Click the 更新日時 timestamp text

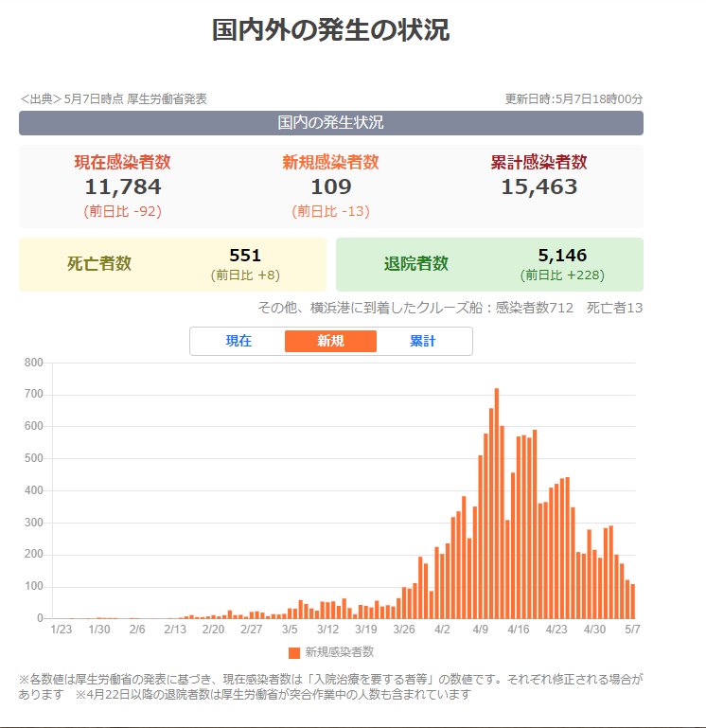click(x=574, y=98)
